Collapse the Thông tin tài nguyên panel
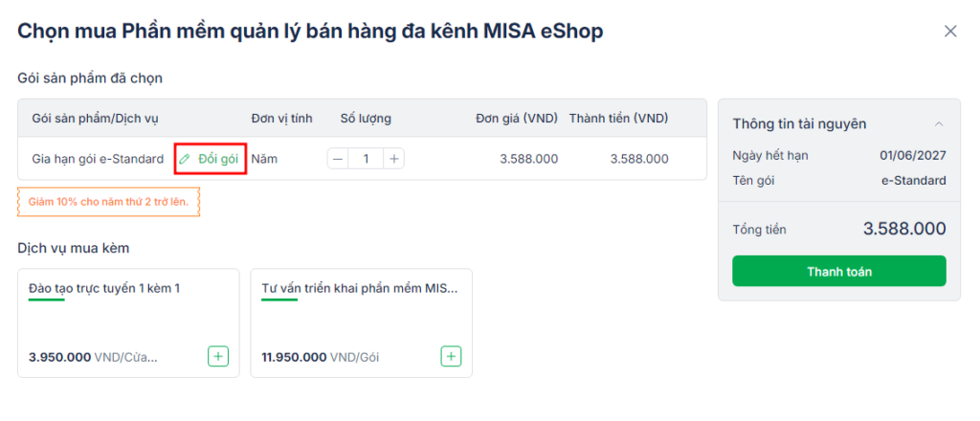The image size is (980, 421). tap(939, 123)
